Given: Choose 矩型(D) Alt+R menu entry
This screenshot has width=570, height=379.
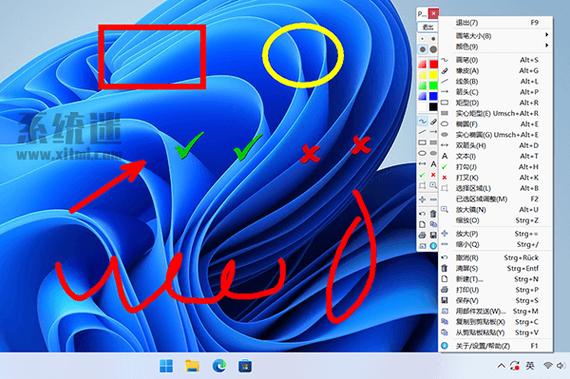Looking at the screenshot, I should click(x=496, y=103).
